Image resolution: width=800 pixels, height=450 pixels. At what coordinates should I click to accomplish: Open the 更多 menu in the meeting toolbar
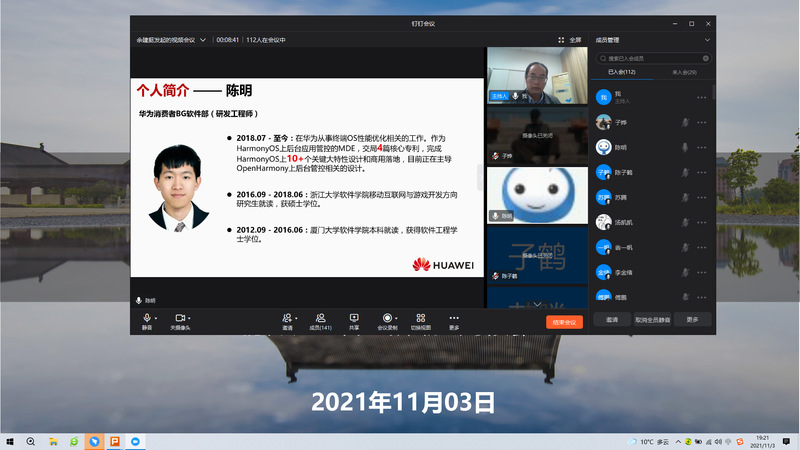pos(454,317)
